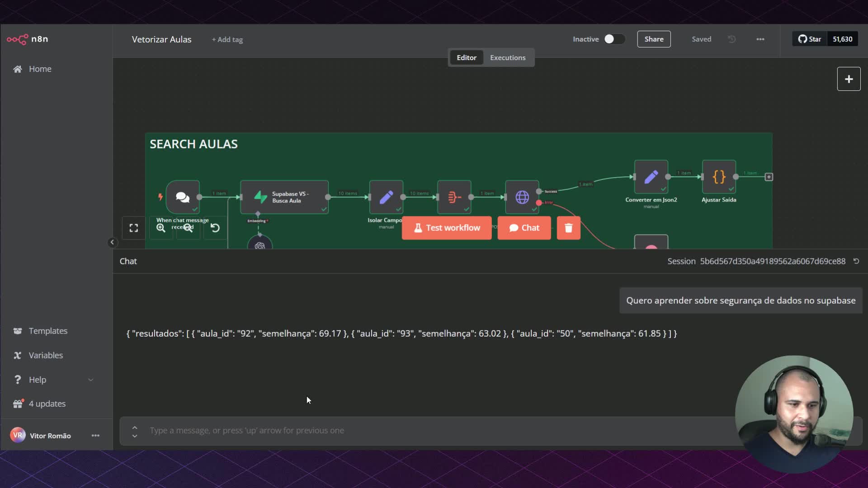Expand the Help menu chevron
The width and height of the screenshot is (868, 488).
(x=90, y=380)
